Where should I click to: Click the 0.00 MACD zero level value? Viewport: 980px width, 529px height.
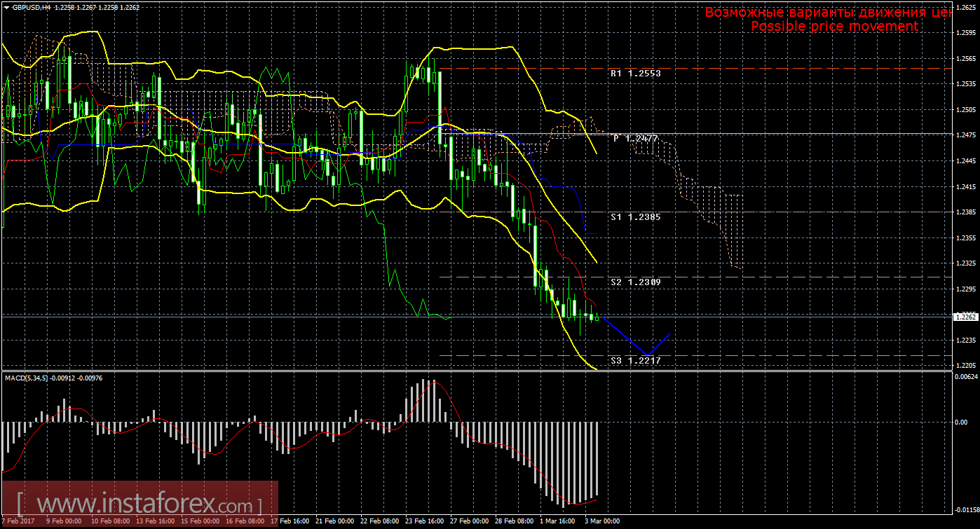click(962, 422)
